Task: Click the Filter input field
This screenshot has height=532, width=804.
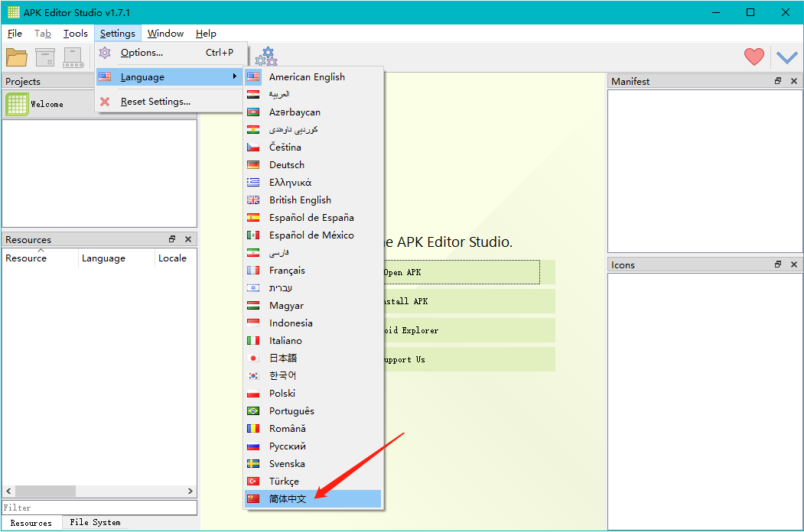Action: click(99, 508)
